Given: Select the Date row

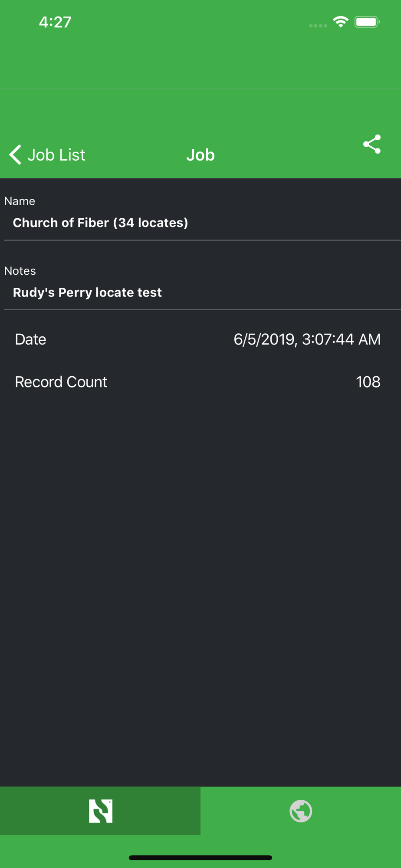Looking at the screenshot, I should coord(200,339).
